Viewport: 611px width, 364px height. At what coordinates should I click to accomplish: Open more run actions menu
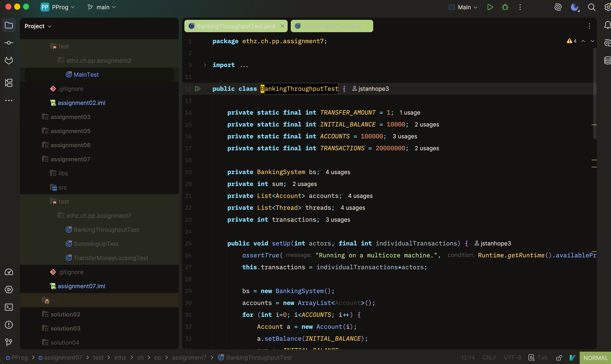520,7
